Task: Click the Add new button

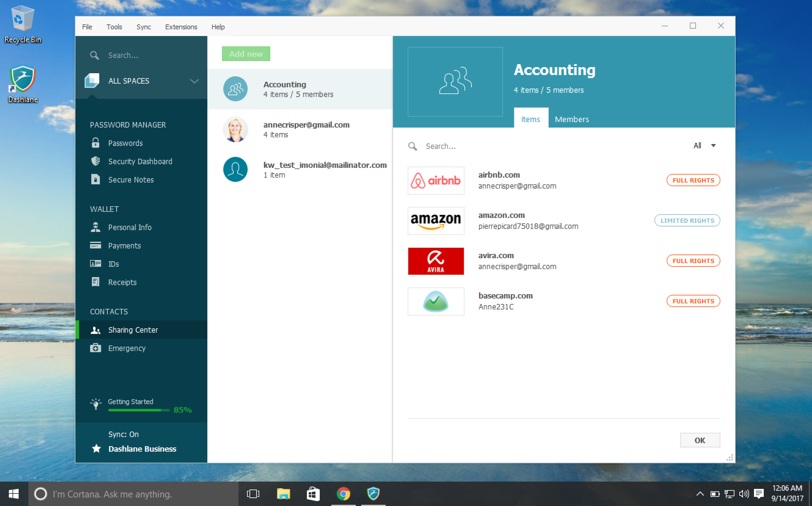Action: click(x=246, y=54)
